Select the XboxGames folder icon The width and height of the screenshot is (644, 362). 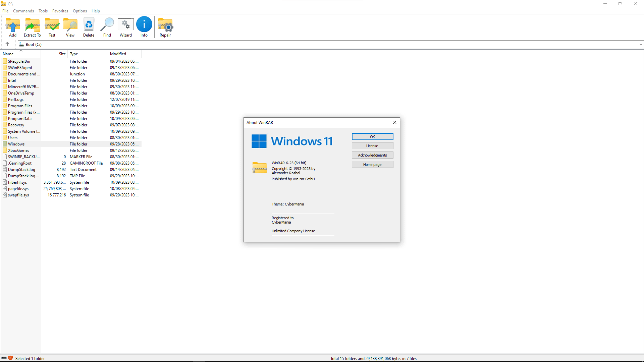(5, 150)
